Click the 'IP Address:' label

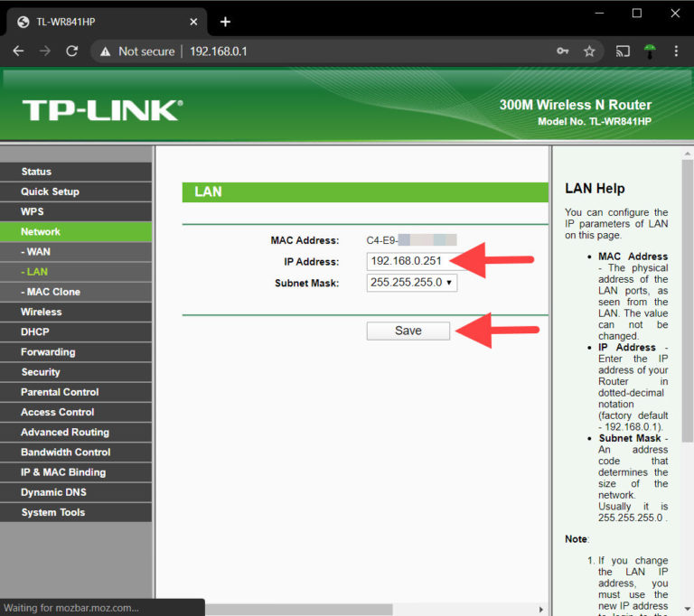tap(312, 262)
